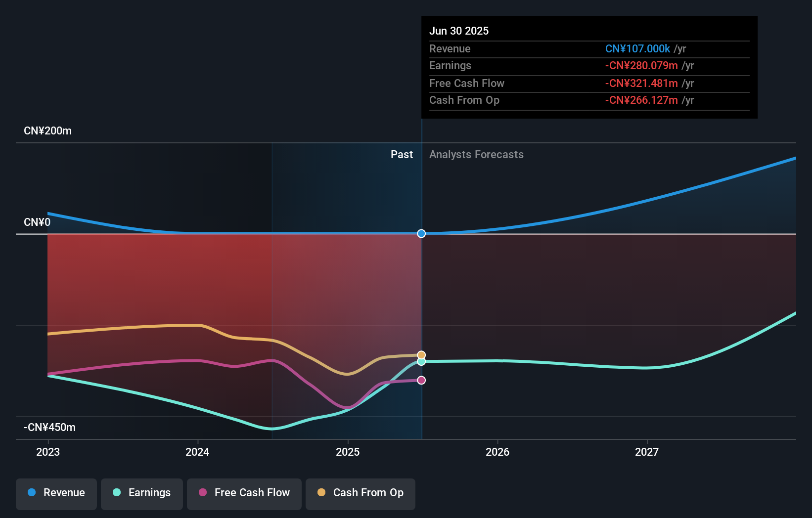Click the Revenue value CN¥107.000k in tooltip

click(x=637, y=49)
